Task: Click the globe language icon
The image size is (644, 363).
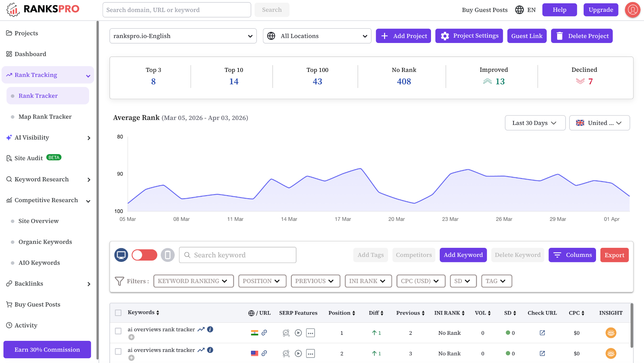Action: coord(519,10)
